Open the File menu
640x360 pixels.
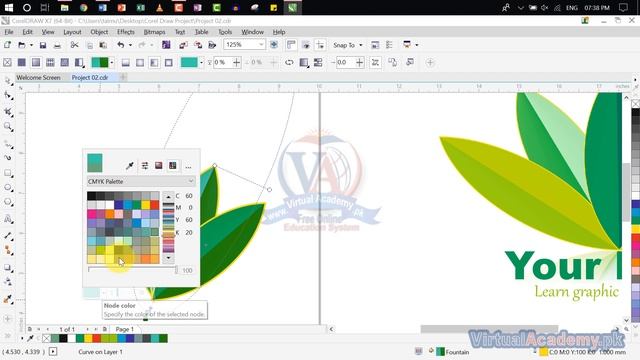pyautogui.click(x=9, y=32)
